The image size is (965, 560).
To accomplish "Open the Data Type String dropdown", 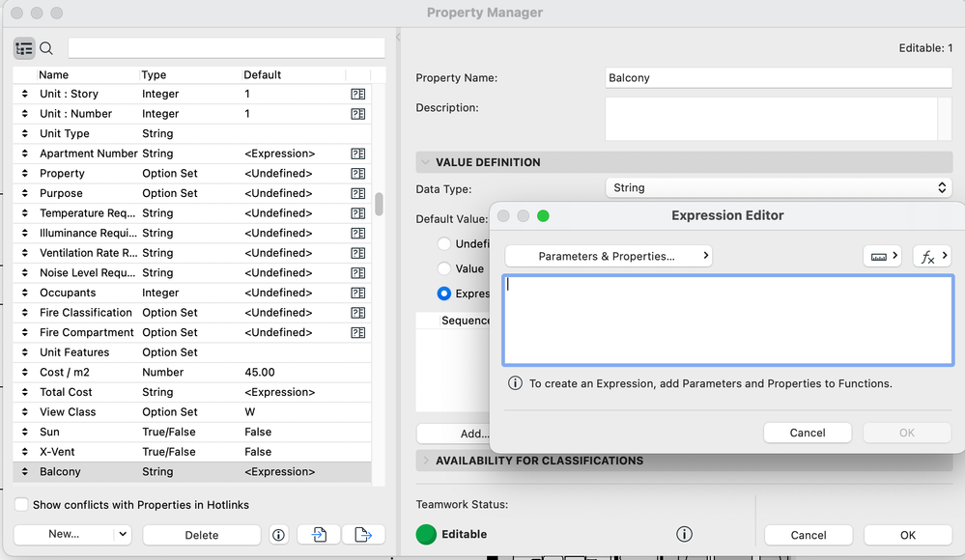I will (779, 188).
